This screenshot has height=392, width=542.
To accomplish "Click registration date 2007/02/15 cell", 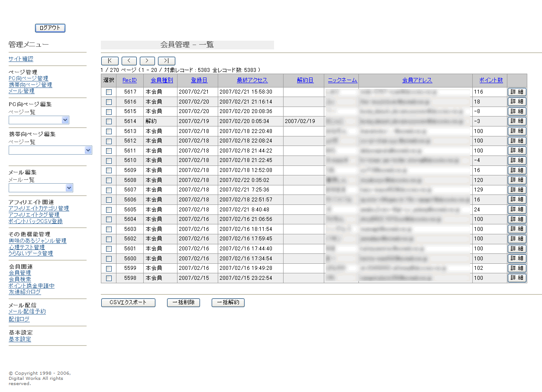I will click(x=197, y=278).
